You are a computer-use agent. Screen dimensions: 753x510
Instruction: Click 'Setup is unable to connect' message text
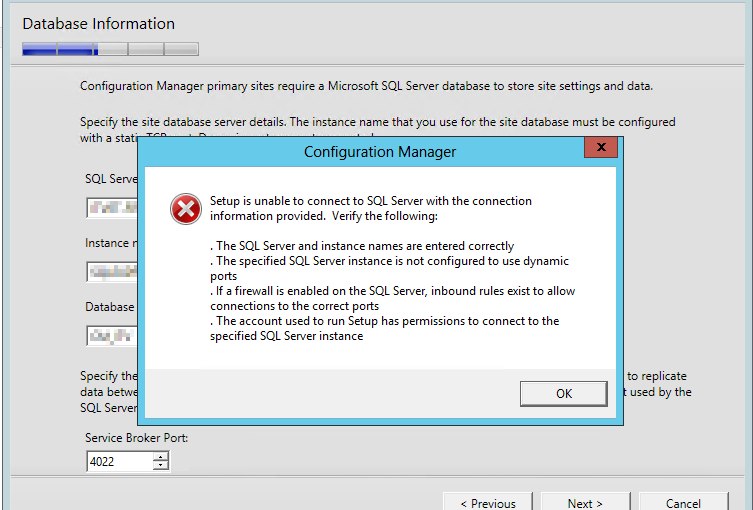[x=371, y=208]
